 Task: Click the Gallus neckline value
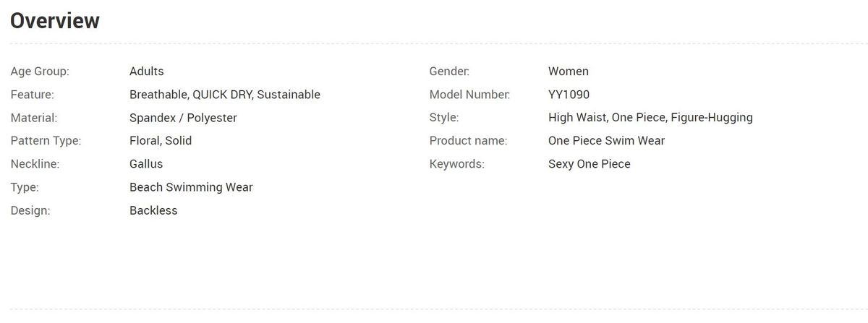[146, 164]
